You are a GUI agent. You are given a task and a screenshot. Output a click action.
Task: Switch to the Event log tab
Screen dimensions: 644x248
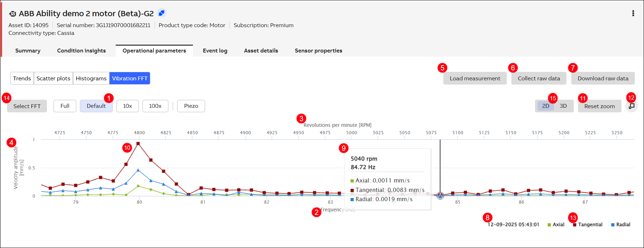coord(215,51)
